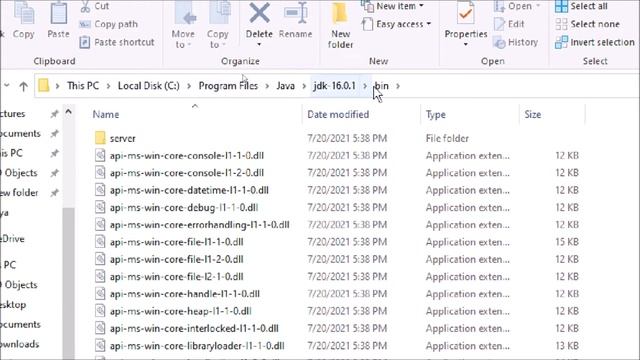
Task: Click Paste shortcut in the ribbon
Action: [x=117, y=42]
